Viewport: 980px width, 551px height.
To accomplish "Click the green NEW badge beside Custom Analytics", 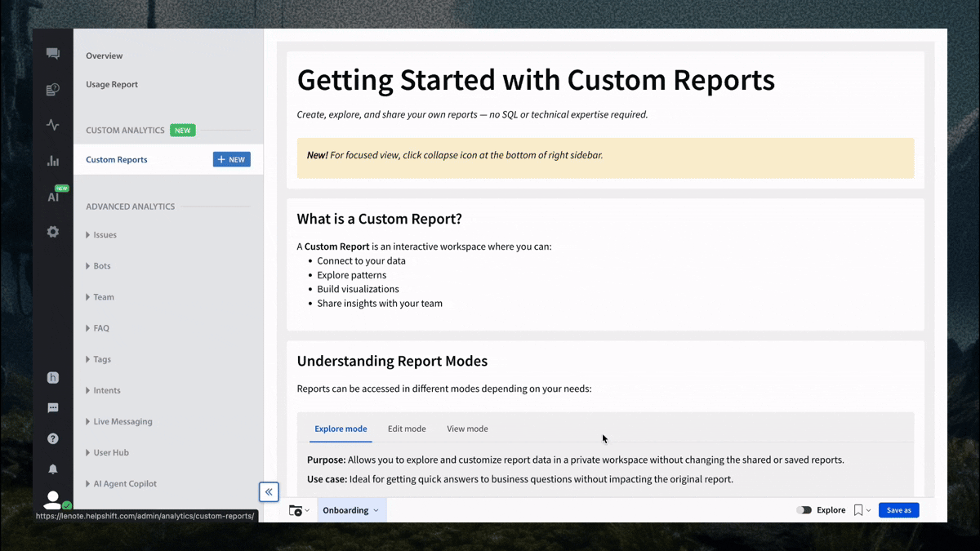I will pyautogui.click(x=183, y=131).
